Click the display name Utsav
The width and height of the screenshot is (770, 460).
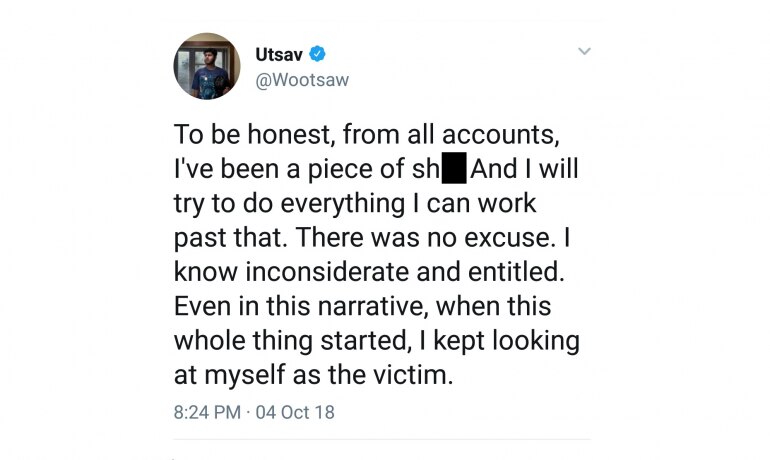pos(278,54)
